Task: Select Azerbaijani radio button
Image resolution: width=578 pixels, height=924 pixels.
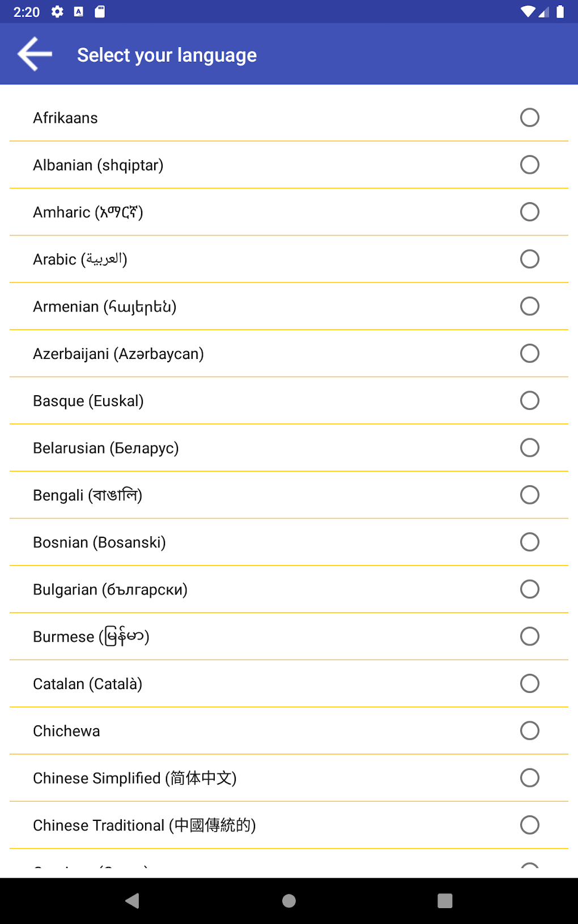Action: (529, 353)
